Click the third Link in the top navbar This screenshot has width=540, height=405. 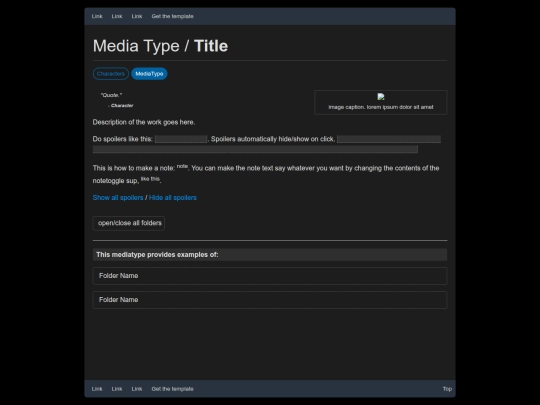pos(137,16)
